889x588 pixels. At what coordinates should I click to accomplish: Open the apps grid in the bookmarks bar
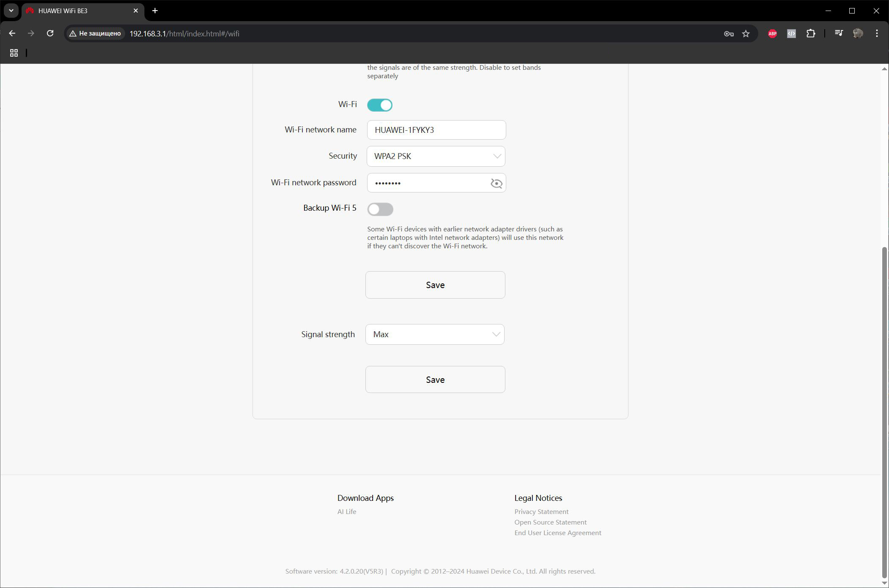click(x=14, y=53)
